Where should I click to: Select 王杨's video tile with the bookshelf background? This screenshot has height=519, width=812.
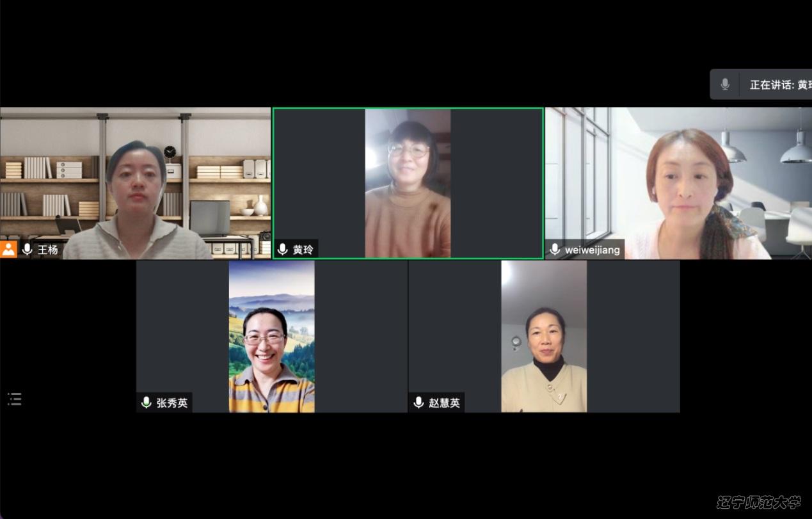click(x=135, y=183)
